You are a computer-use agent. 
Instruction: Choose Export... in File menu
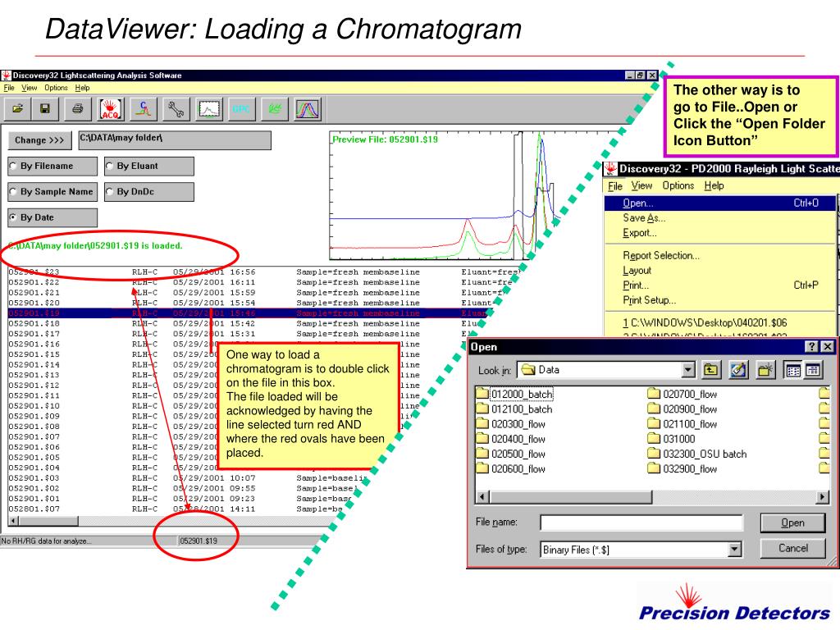point(720,233)
